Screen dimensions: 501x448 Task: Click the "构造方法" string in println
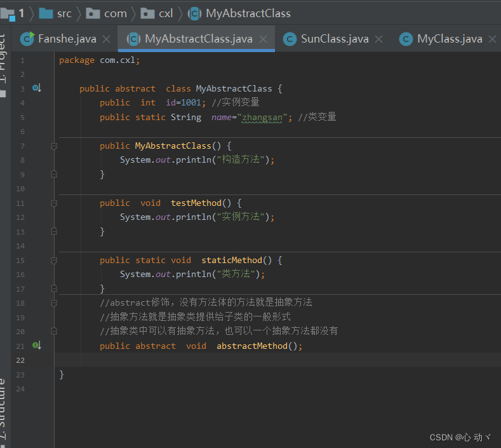pos(241,160)
